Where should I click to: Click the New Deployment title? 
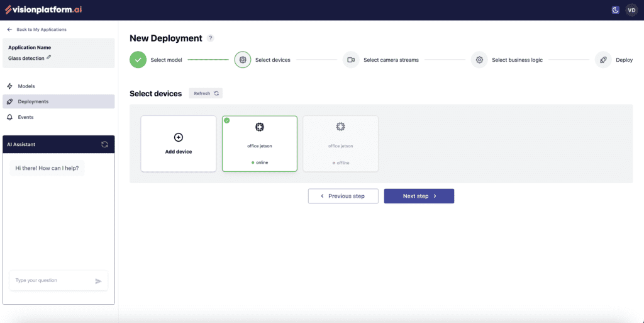click(166, 38)
